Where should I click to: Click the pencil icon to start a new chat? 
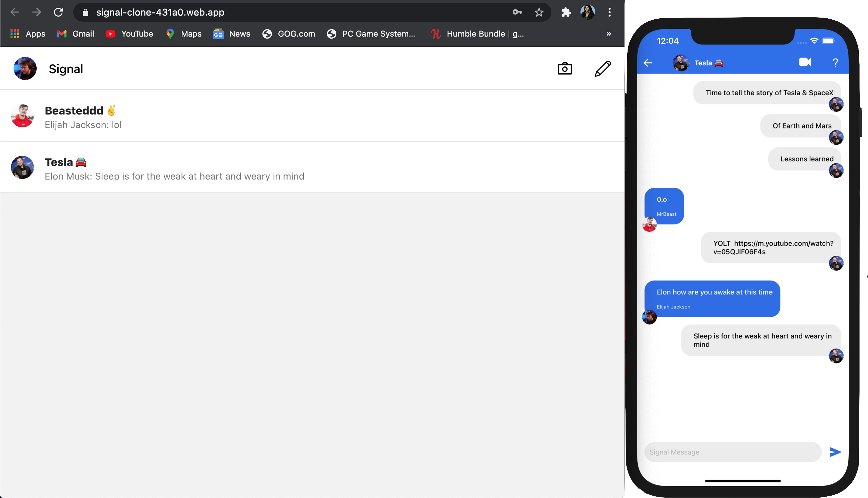603,69
